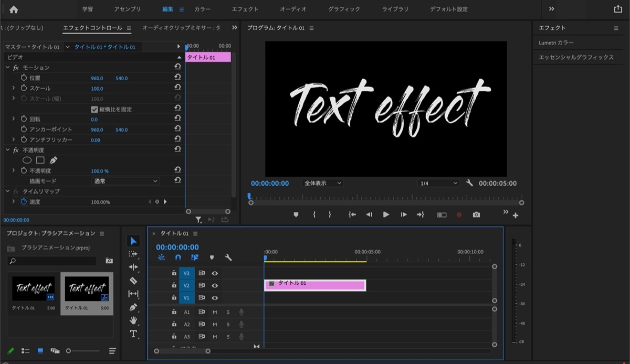Screen dimensions: 630x364
Task: Toggle animation stopwatch for 回転
Action: [x=24, y=119]
